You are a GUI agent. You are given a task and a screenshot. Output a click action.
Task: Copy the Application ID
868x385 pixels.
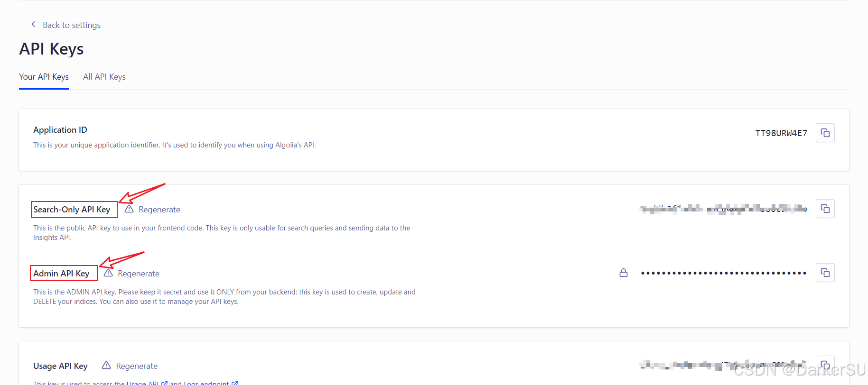(825, 133)
